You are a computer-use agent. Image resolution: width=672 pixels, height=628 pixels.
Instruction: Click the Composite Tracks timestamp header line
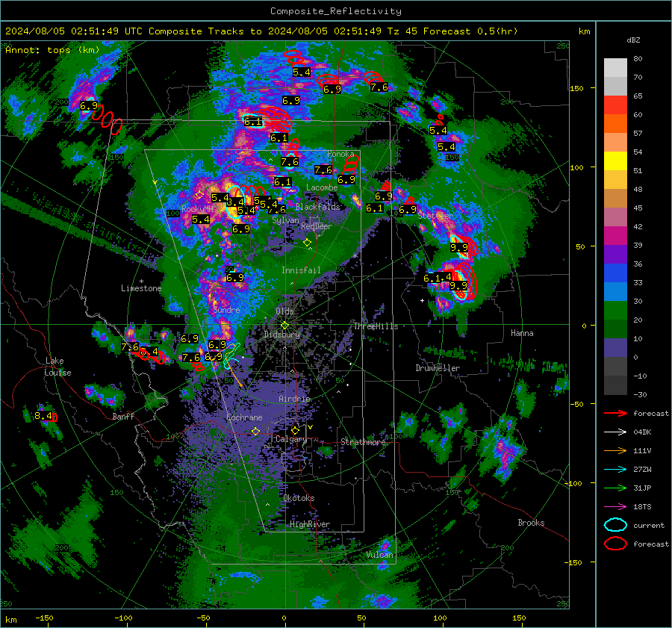tap(261, 31)
